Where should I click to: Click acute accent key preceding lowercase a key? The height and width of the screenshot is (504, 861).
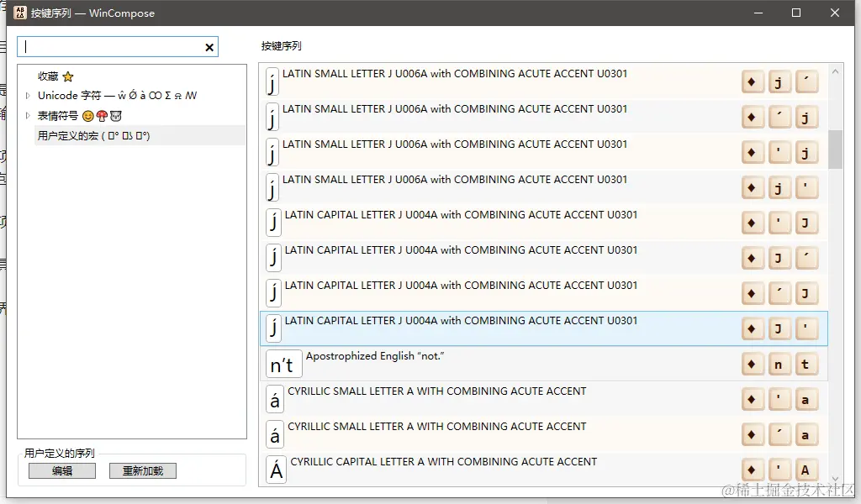pos(779,435)
